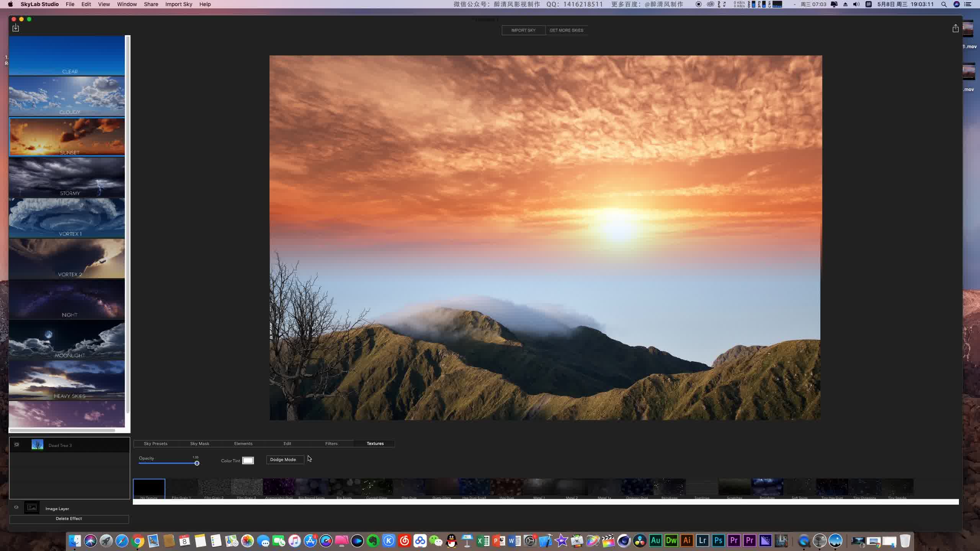Screen dimensions: 980x551
Task: Open Siri from the dock
Action: coord(90,541)
